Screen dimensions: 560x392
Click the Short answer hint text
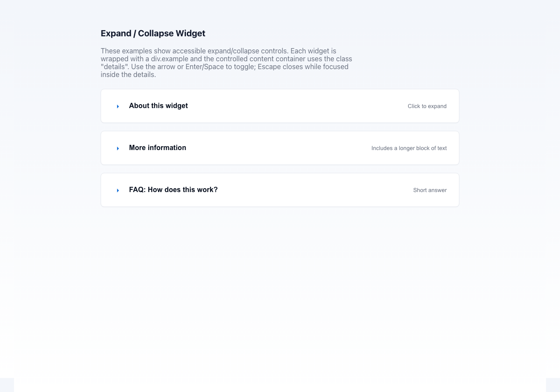430,190
